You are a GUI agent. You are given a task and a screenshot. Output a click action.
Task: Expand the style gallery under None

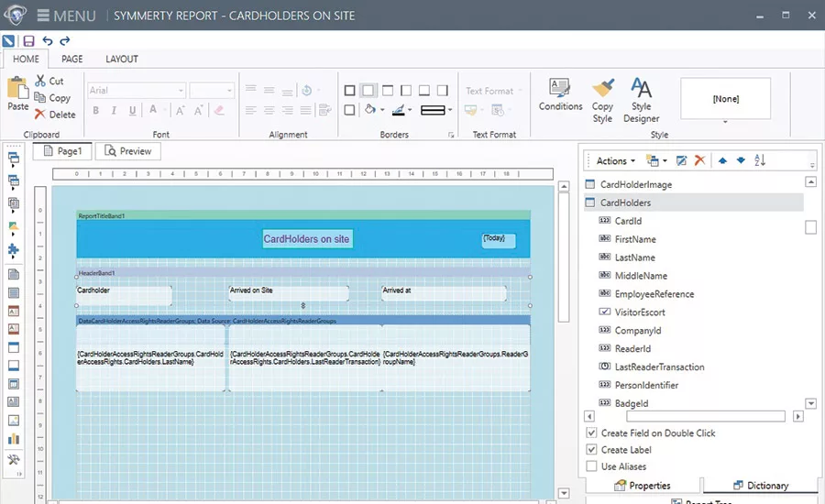725,122
